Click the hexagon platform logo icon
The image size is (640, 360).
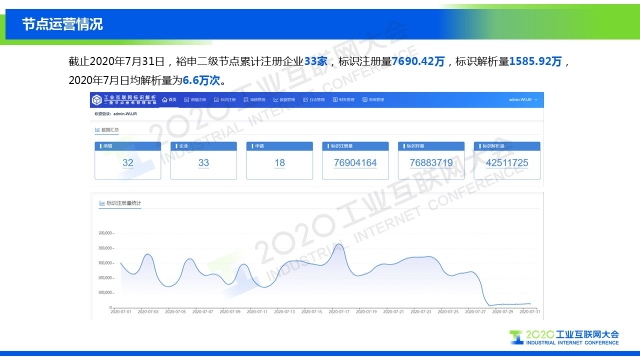(97, 100)
